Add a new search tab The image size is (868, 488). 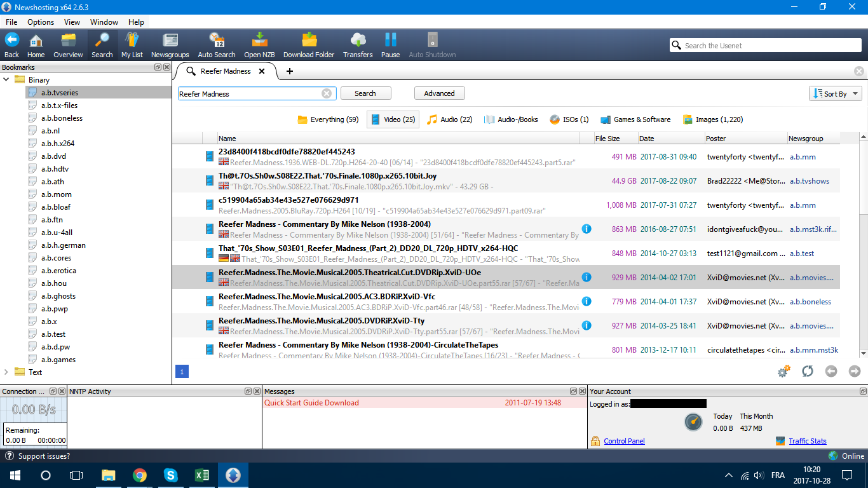pyautogui.click(x=290, y=71)
